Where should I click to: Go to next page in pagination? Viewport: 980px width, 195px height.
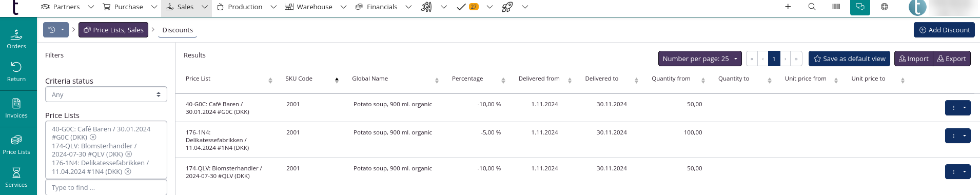pyautogui.click(x=786, y=59)
